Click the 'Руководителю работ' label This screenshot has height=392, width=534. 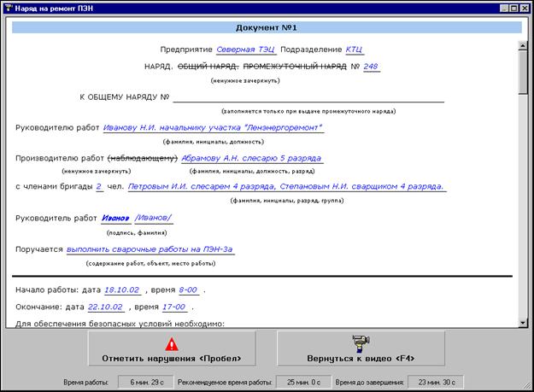coord(57,128)
